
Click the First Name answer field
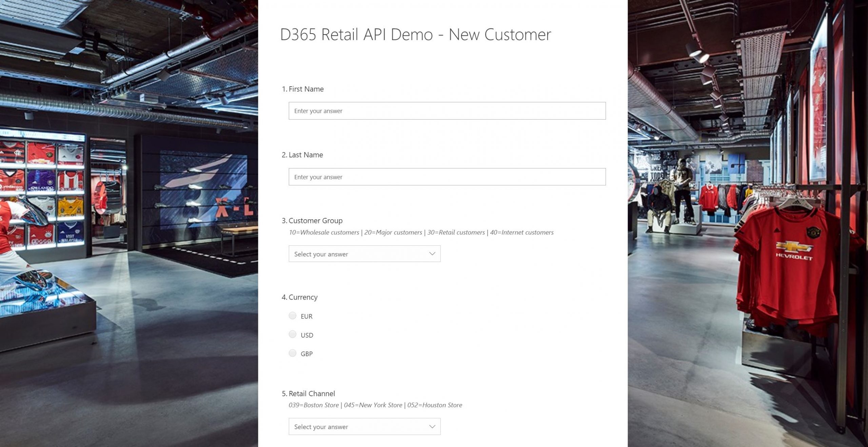(x=447, y=111)
